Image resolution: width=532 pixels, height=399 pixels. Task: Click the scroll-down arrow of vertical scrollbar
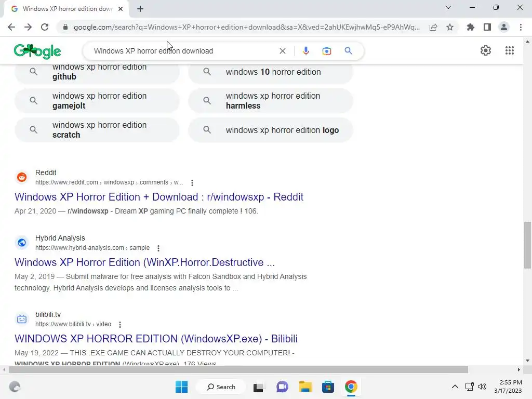point(527,361)
